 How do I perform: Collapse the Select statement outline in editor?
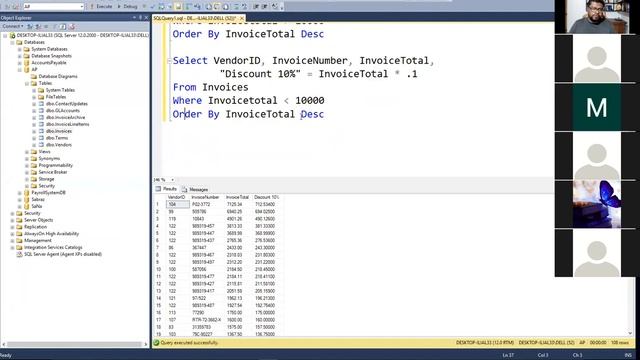[169, 61]
